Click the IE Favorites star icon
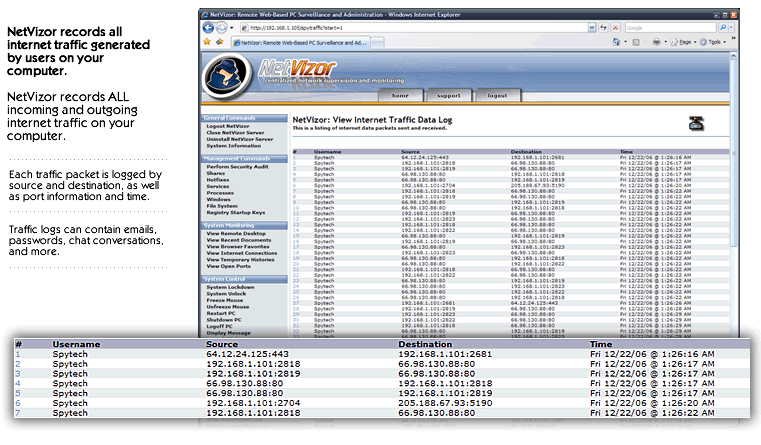Screen dimensions: 761x445 pyautogui.click(x=206, y=42)
